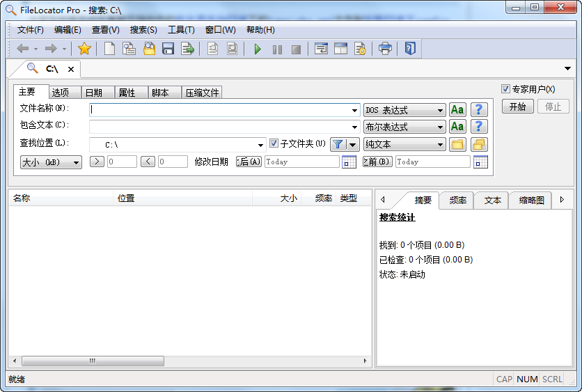Click the window layout toolbar icon
This screenshot has width=582, height=392.
(x=340, y=49)
